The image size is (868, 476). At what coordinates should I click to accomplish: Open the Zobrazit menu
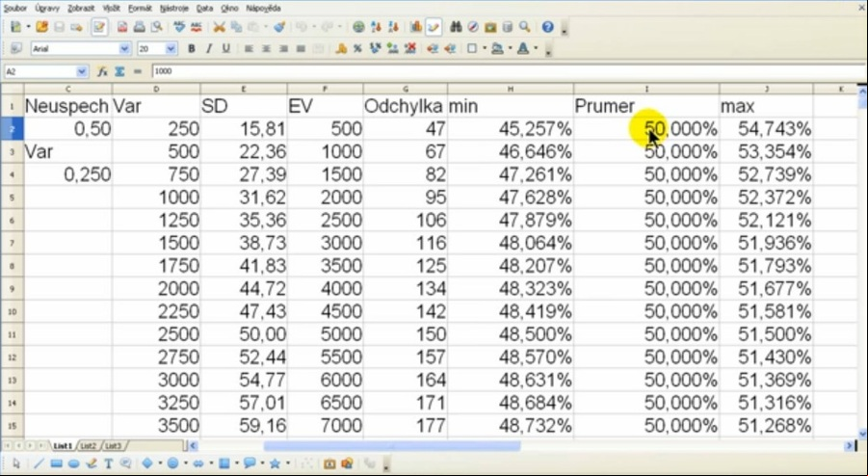[x=81, y=9]
